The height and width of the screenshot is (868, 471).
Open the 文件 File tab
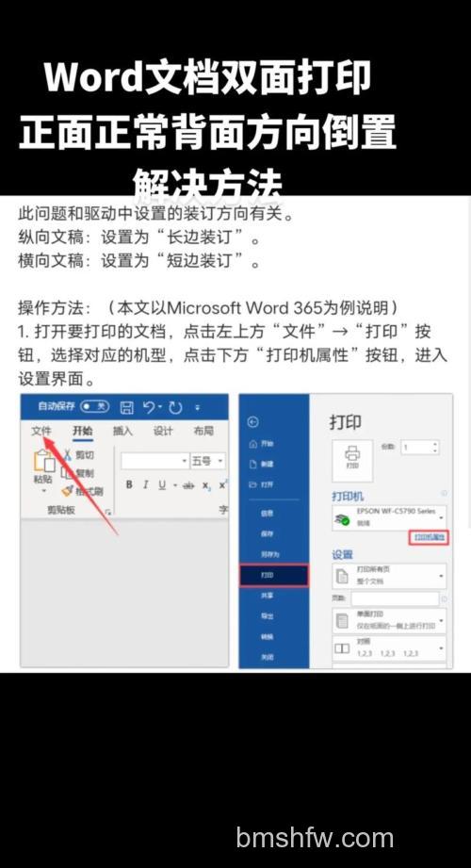tap(41, 432)
